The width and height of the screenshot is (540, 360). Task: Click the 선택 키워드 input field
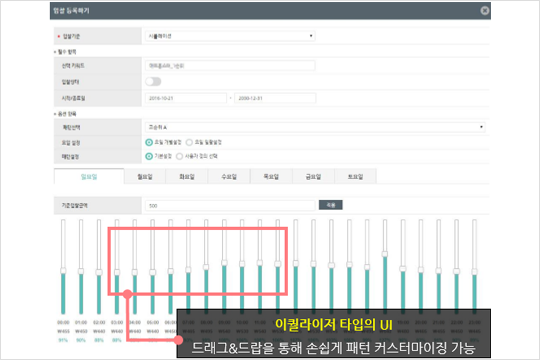click(x=230, y=66)
